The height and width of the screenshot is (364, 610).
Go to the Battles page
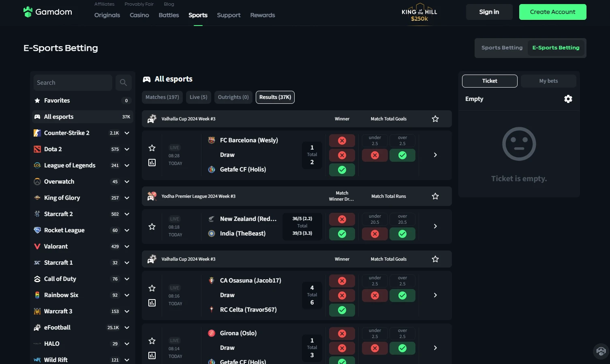point(169,15)
